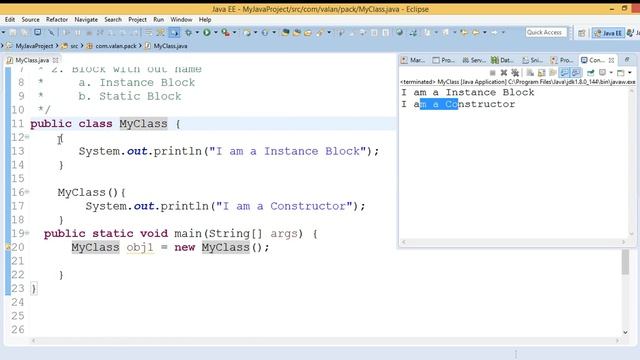This screenshot has width=640, height=360.
Task: Collapse the main method fold at line 19
Action: (x=27, y=233)
